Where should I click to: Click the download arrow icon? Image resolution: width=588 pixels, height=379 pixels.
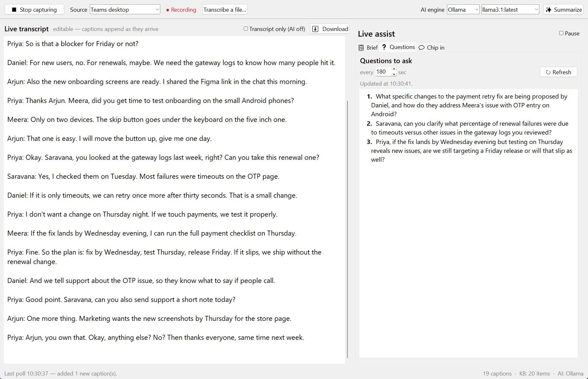(x=315, y=29)
